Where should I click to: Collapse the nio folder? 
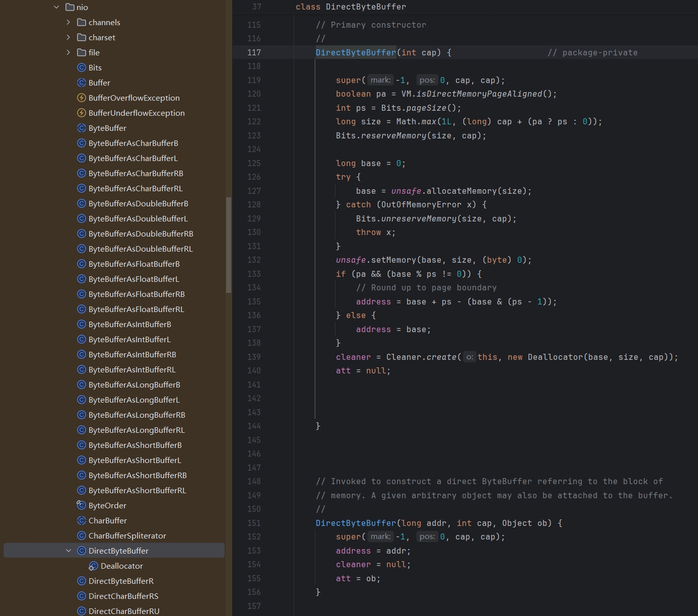56,7
